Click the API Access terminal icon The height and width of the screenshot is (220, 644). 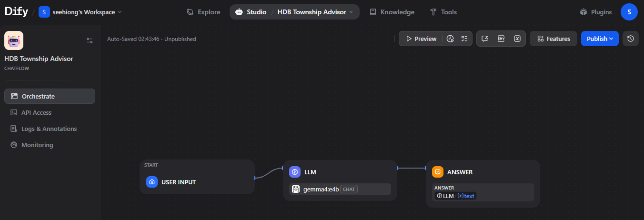[x=14, y=112]
